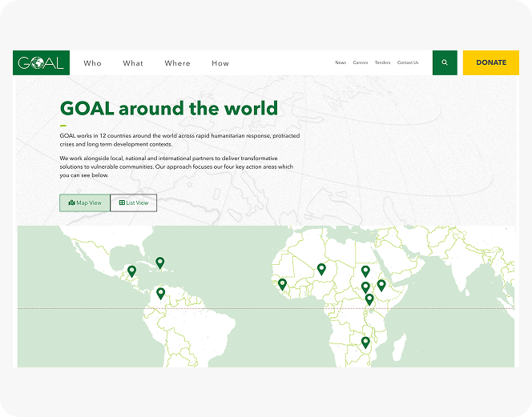The height and width of the screenshot is (417, 532).
Task: Open the Tenders link
Action: pos(383,62)
